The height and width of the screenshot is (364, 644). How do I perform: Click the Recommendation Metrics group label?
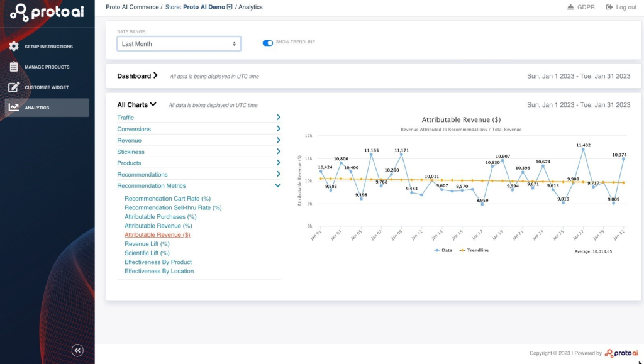[x=151, y=185]
